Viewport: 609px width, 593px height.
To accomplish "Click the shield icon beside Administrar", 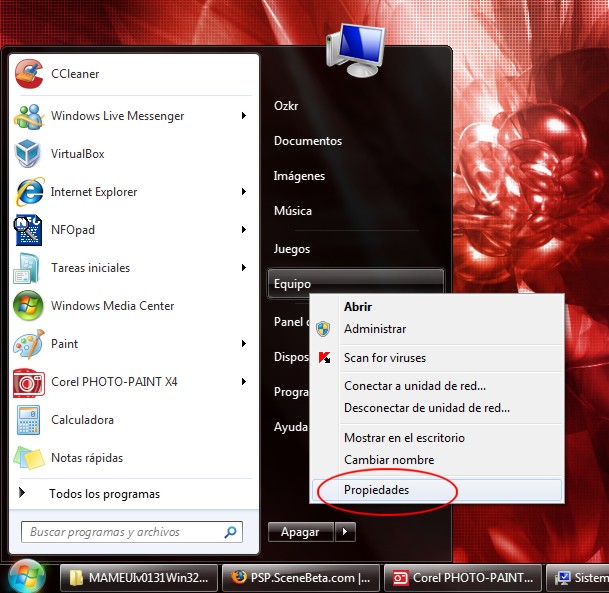I will point(323,329).
